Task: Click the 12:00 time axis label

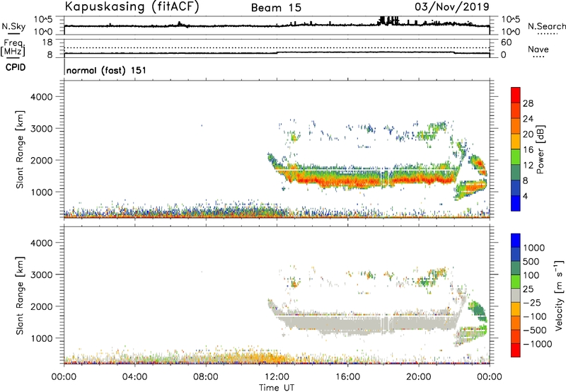Action: (x=277, y=377)
